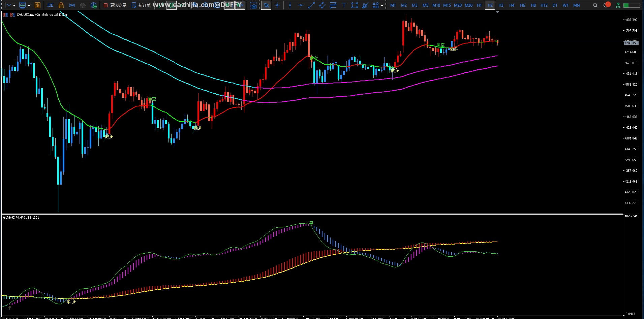Open the search magnifier icon
This screenshot has height=319, width=644.
tap(595, 5)
